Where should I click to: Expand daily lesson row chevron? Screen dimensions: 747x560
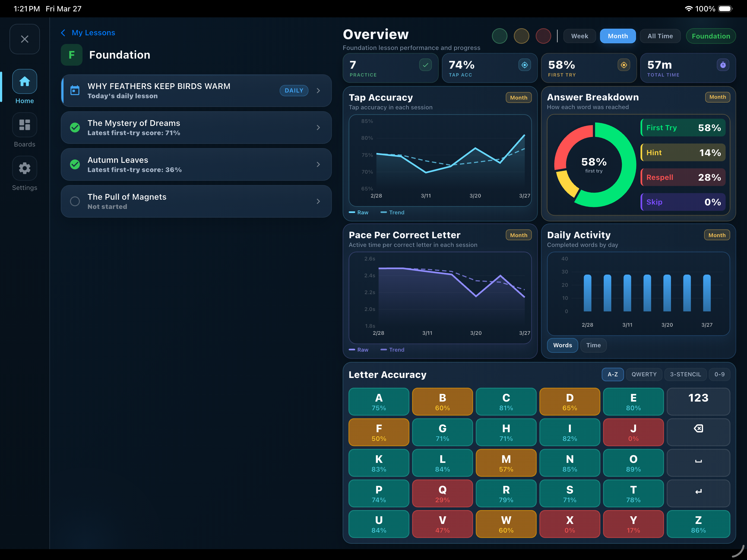[x=318, y=90]
